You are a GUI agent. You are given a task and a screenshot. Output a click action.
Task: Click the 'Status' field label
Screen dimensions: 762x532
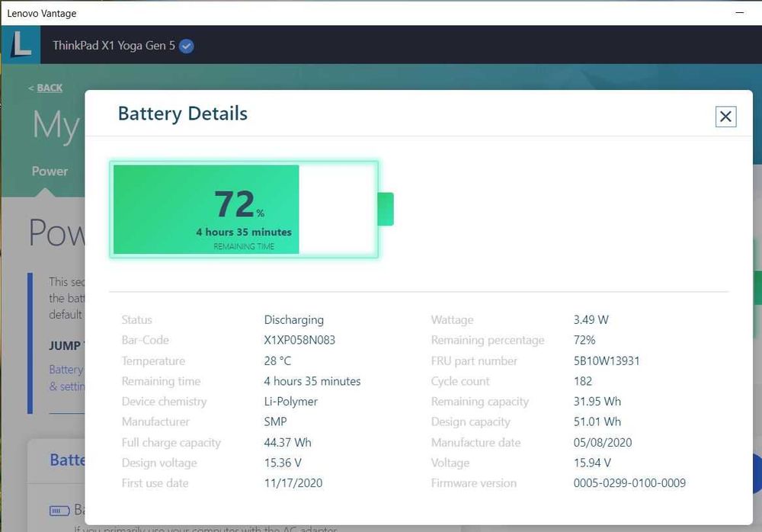[x=136, y=320]
